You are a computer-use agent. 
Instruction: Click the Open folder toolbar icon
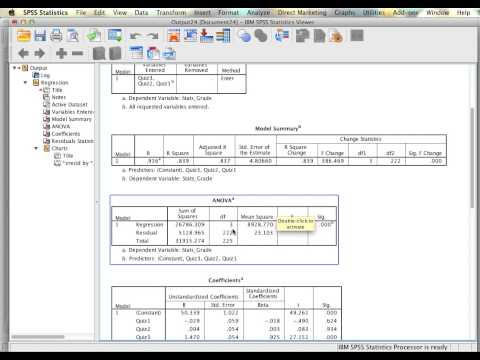point(24,36)
